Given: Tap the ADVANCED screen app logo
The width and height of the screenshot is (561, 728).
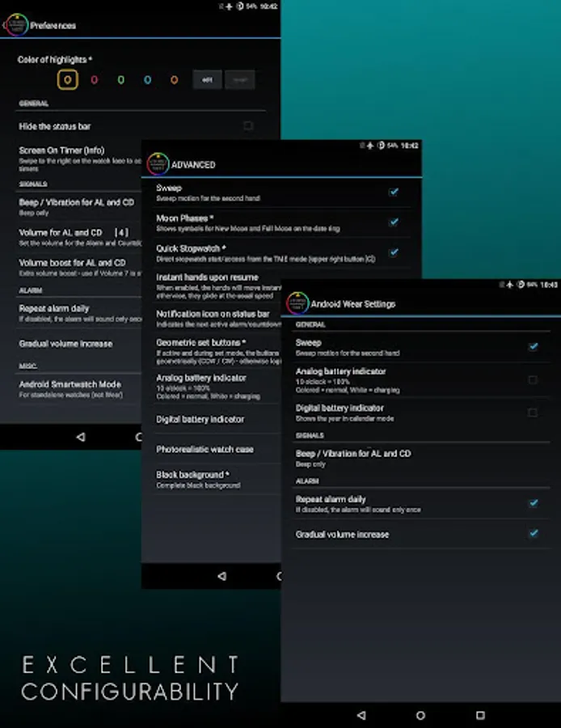Looking at the screenshot, I should [158, 164].
